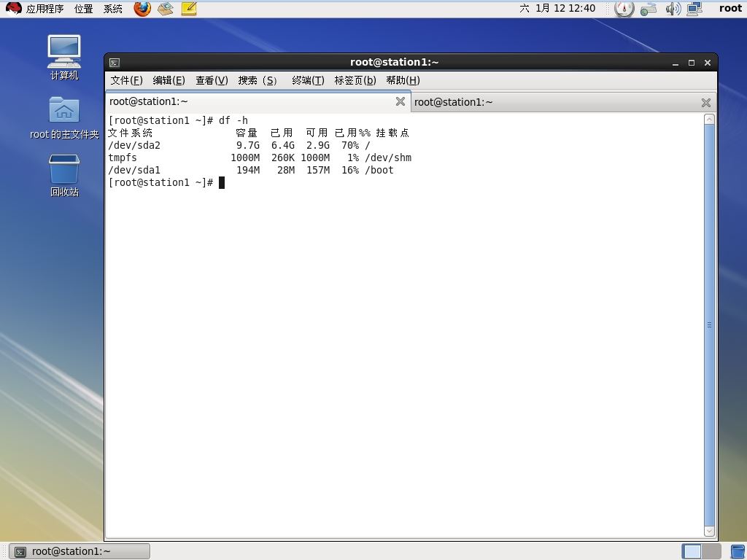Click the 9.7G capacity value

248,145
